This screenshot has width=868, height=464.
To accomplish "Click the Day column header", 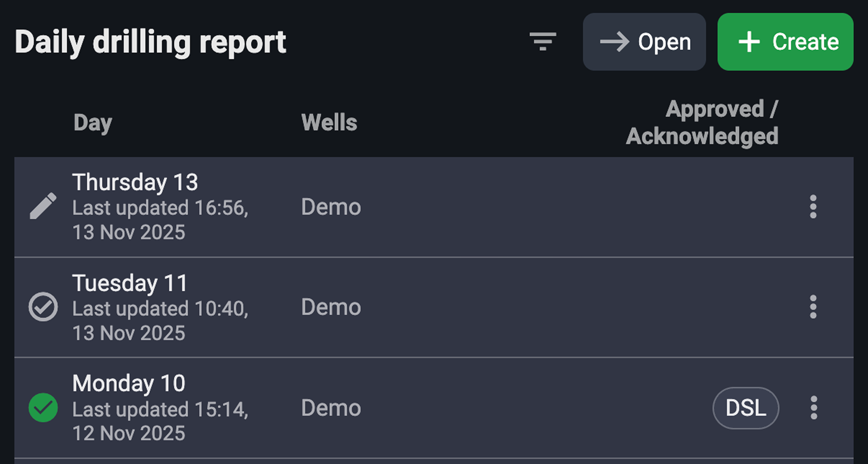I will (93, 123).
